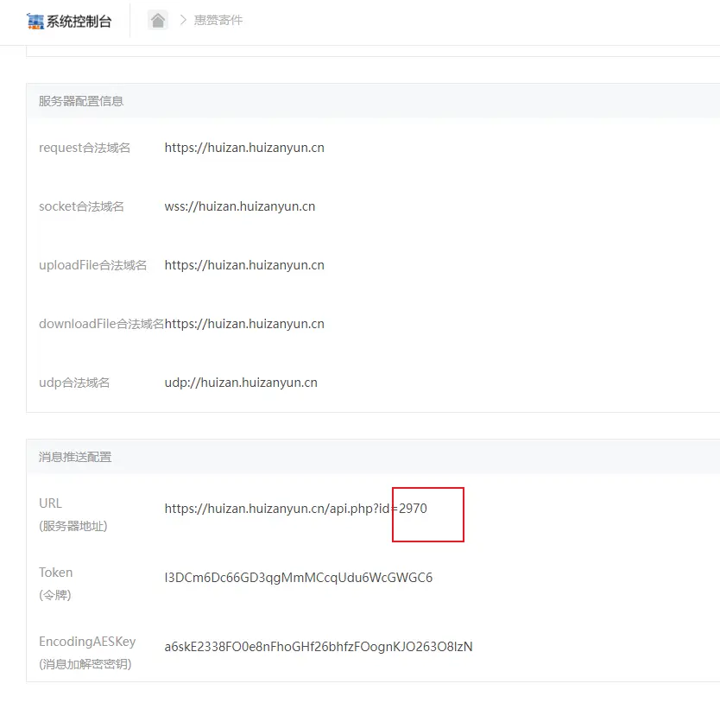
Task: Select the api.php?id=2970 server URL value
Action: click(296, 509)
